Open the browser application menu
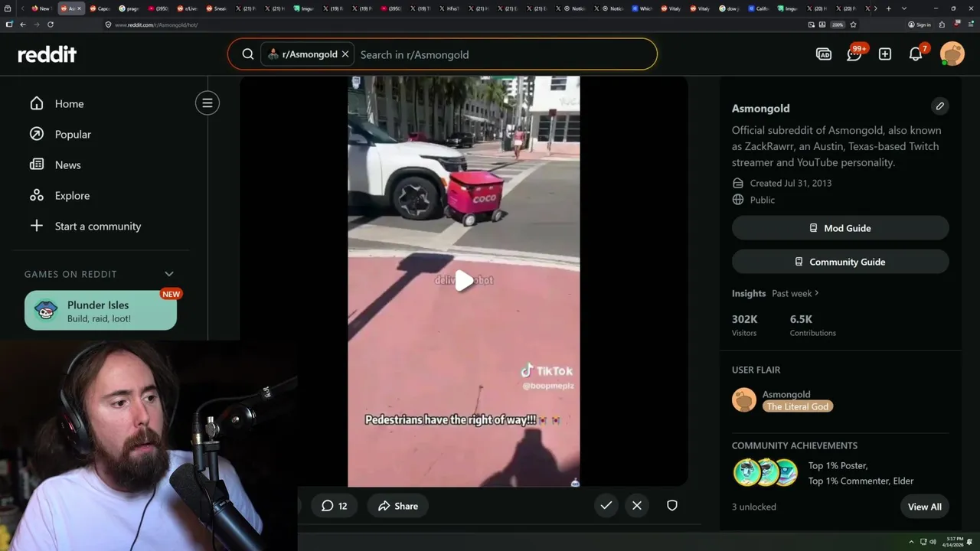980x551 pixels. (971, 24)
